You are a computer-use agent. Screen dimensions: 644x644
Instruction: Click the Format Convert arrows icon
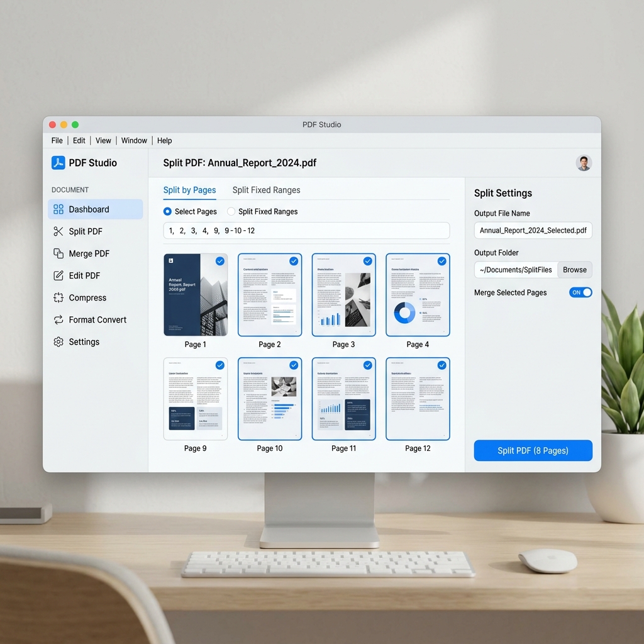[58, 319]
